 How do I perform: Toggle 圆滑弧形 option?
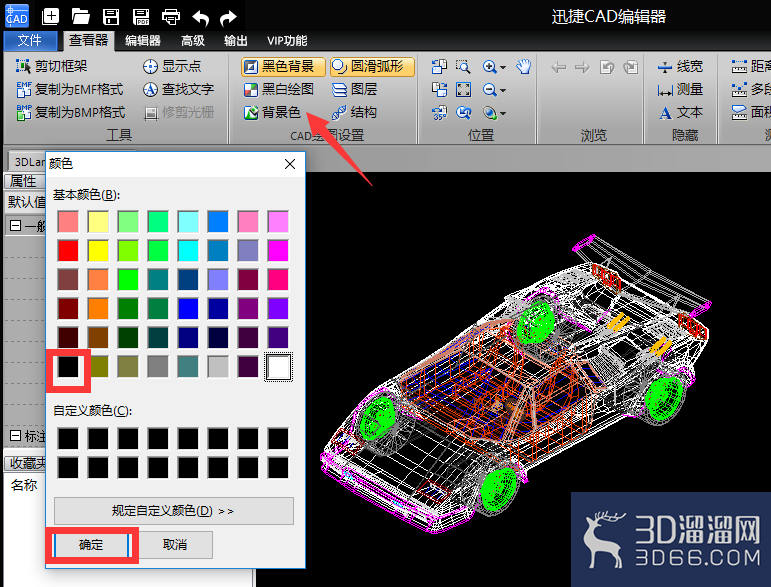point(372,66)
